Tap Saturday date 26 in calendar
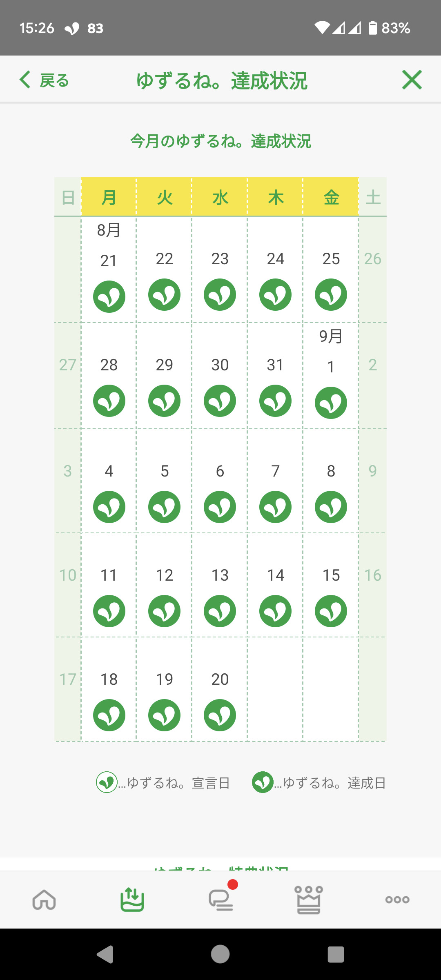This screenshot has height=980, width=441. tap(372, 258)
